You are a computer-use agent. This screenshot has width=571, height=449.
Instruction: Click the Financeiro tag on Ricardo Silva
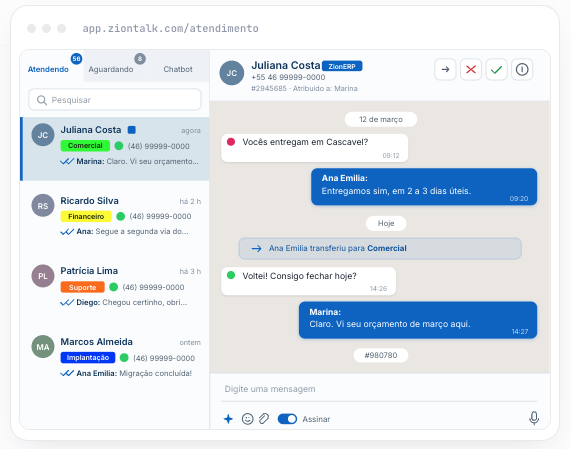[x=86, y=216]
